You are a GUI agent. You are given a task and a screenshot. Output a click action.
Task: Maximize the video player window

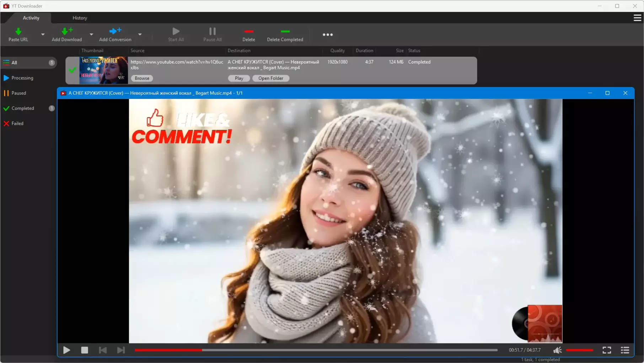607,93
